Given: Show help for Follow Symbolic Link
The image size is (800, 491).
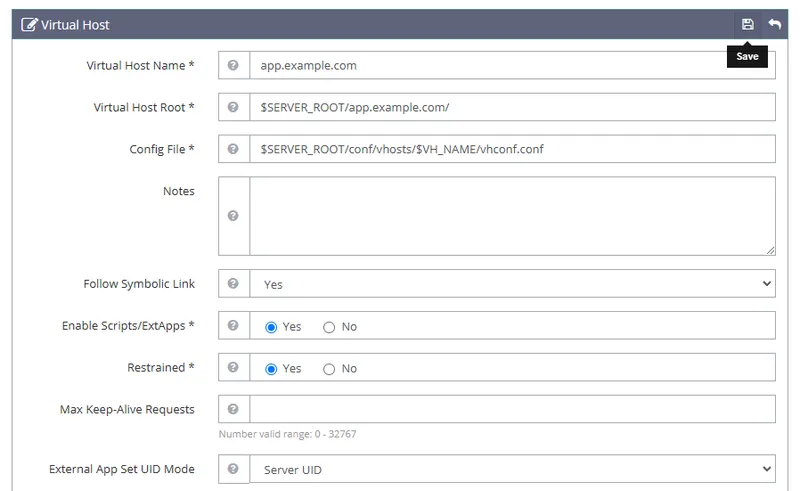Looking at the screenshot, I should (233, 284).
